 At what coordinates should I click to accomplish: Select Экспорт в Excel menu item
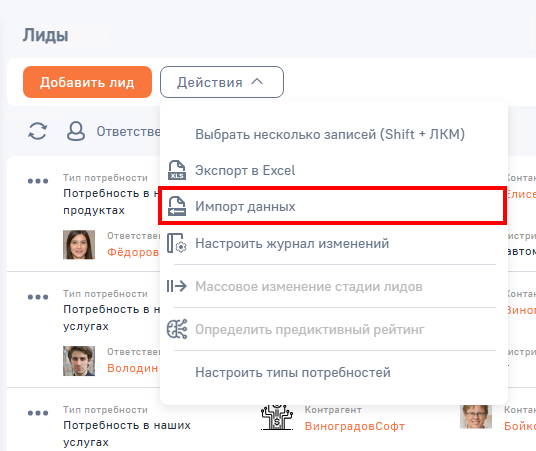(x=245, y=170)
